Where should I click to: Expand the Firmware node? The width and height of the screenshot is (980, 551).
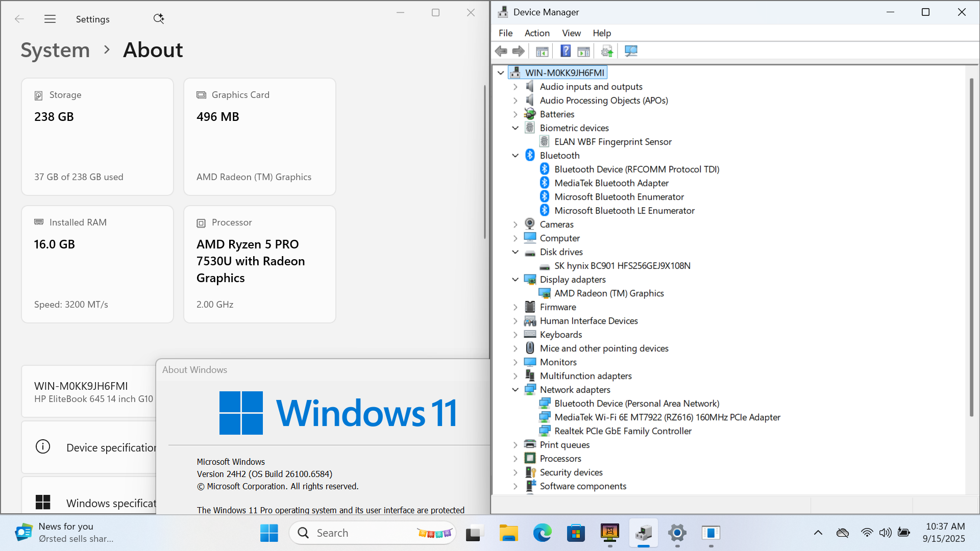pyautogui.click(x=515, y=307)
